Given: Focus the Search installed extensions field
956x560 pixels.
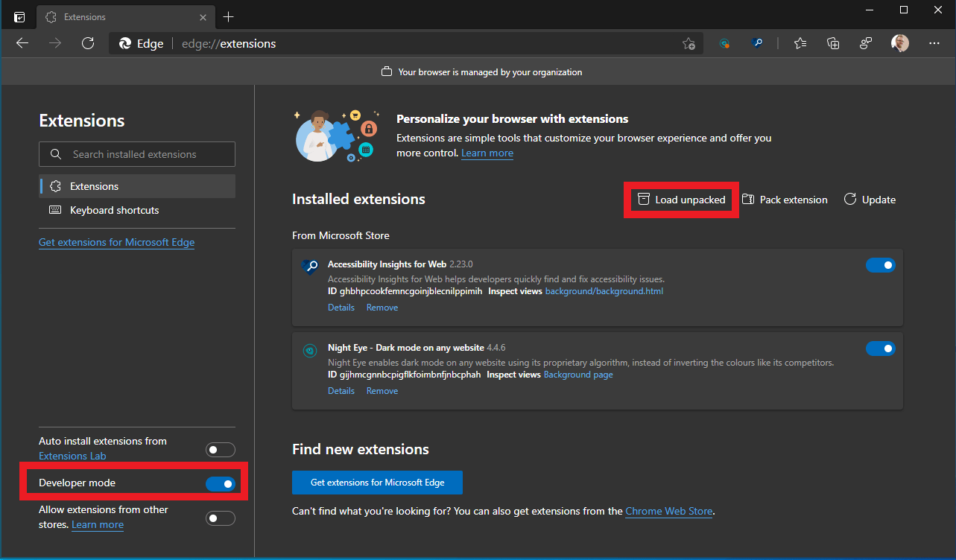Looking at the screenshot, I should [x=137, y=154].
